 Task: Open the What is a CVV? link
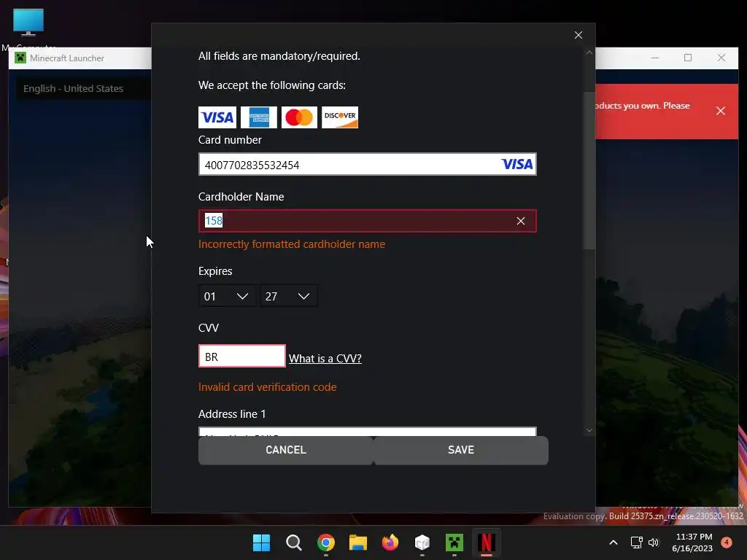tap(325, 359)
